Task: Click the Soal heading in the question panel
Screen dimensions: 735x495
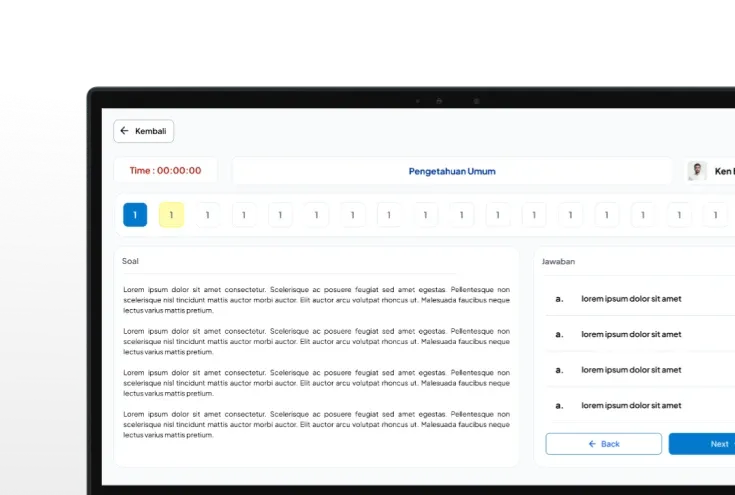Action: click(x=131, y=261)
